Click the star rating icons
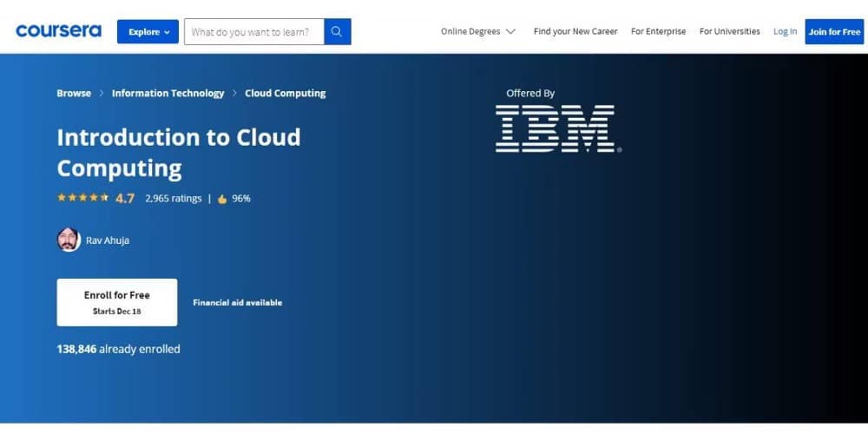The height and width of the screenshot is (434, 868). tap(83, 198)
